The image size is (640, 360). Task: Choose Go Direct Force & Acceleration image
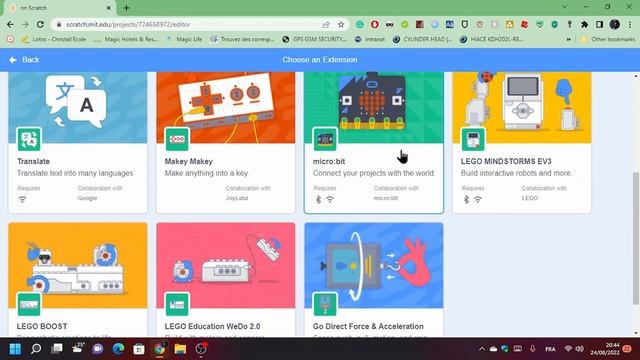point(374,265)
